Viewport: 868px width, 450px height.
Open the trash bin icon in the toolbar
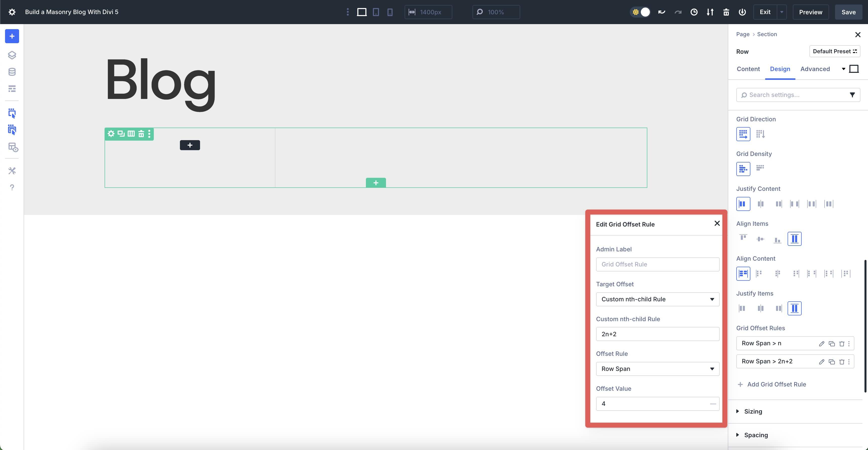(726, 12)
